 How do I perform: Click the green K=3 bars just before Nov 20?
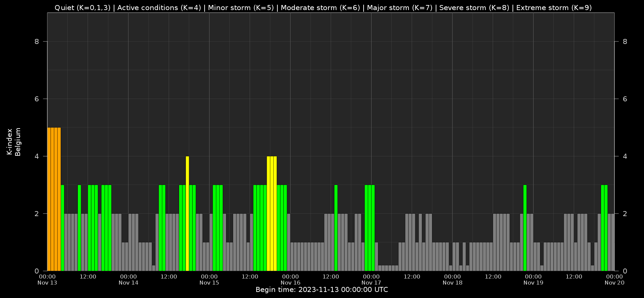[604, 228]
